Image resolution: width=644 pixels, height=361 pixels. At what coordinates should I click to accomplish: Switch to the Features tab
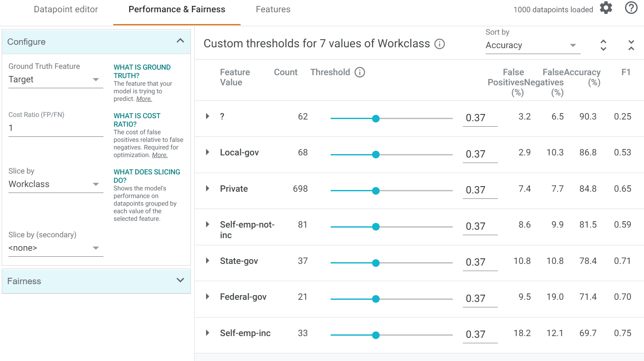click(x=273, y=9)
